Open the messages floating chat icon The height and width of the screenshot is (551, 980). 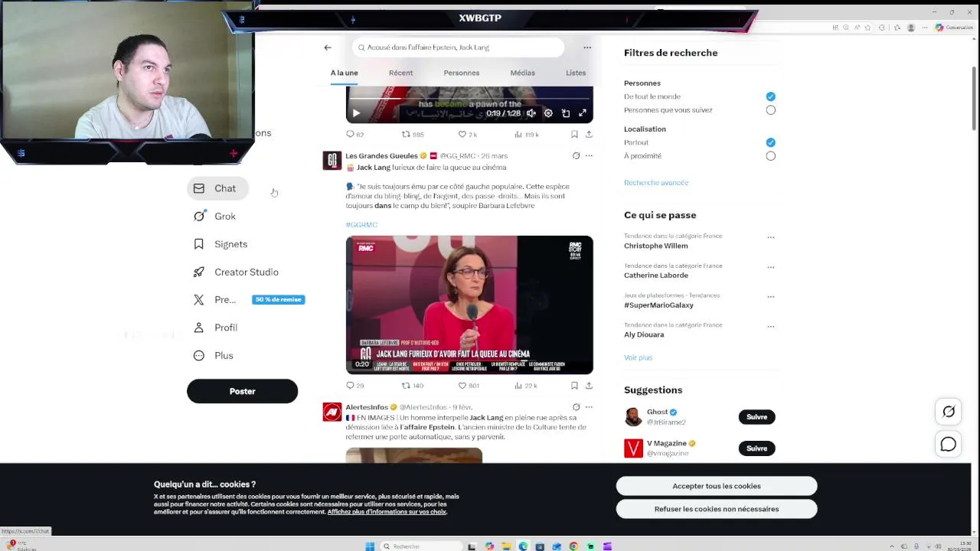click(x=948, y=444)
